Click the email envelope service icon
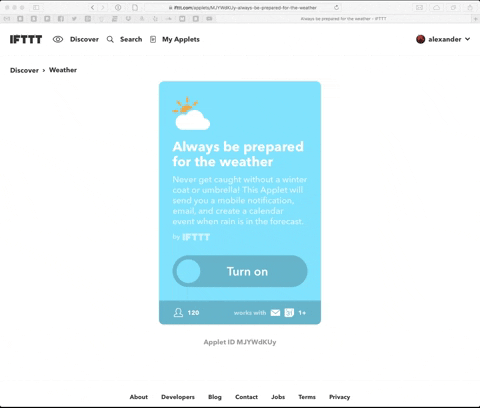 point(275,313)
